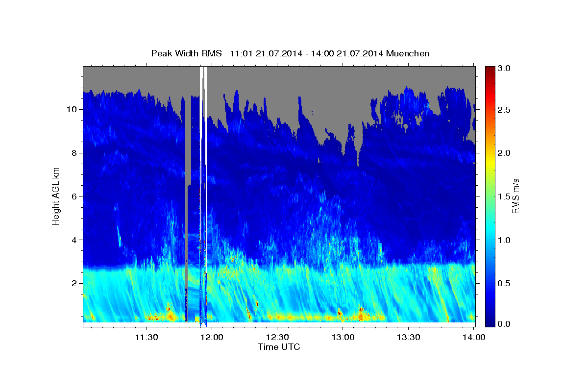Click the colorbar value 1.5

[505, 196]
